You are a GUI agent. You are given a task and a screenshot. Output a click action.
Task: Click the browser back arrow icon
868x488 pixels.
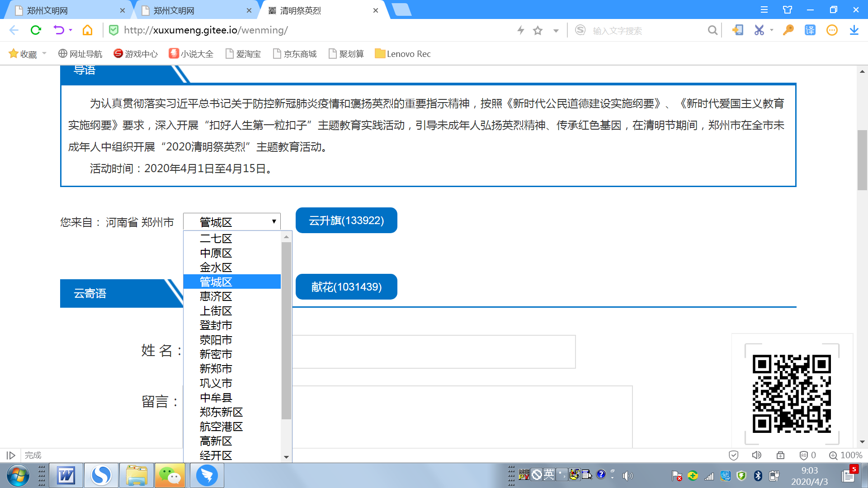click(14, 30)
